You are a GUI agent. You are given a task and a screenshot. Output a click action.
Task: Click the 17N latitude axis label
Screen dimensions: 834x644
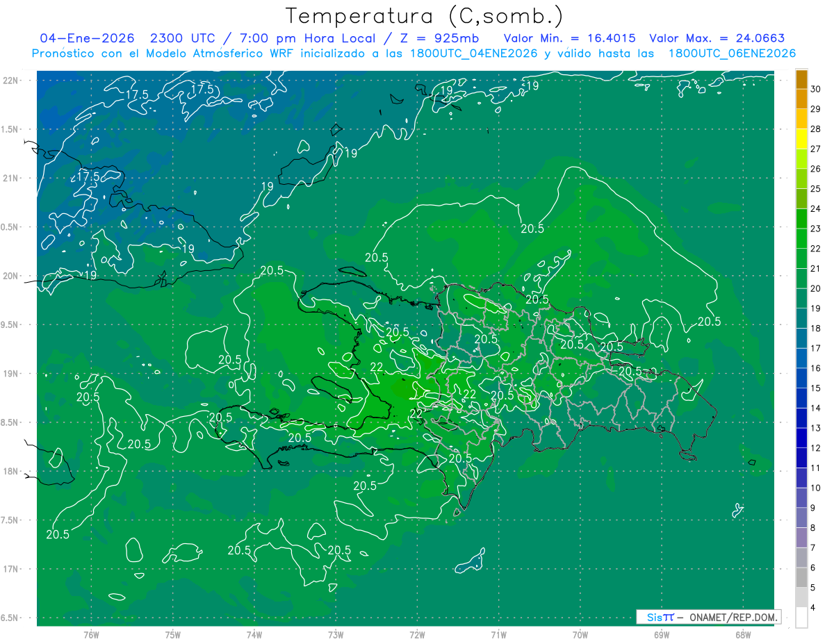point(10,569)
